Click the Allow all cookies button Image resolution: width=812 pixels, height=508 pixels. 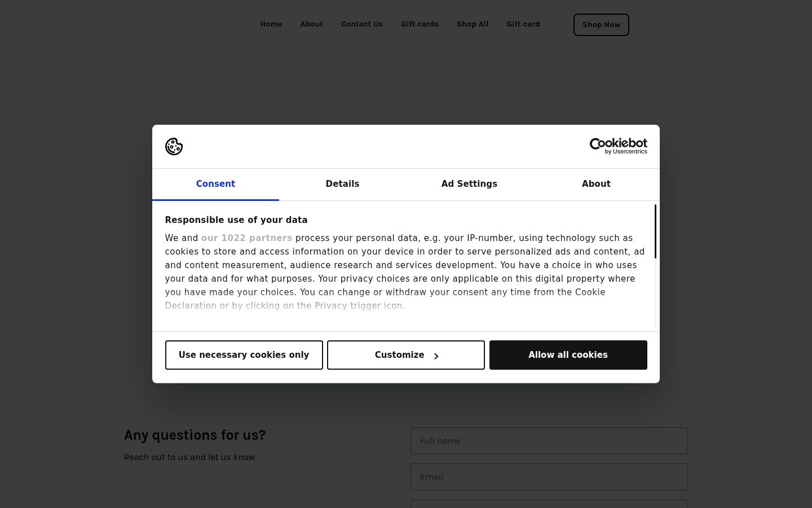click(568, 355)
